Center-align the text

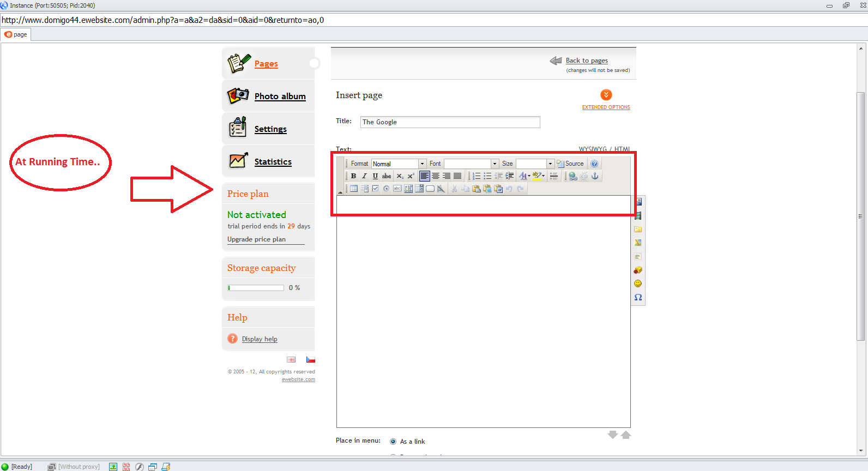436,176
